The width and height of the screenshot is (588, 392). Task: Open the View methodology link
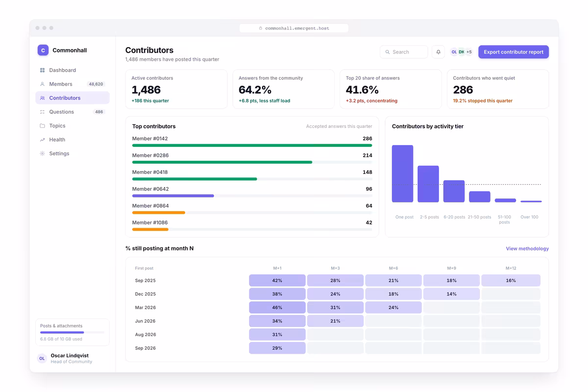tap(527, 249)
